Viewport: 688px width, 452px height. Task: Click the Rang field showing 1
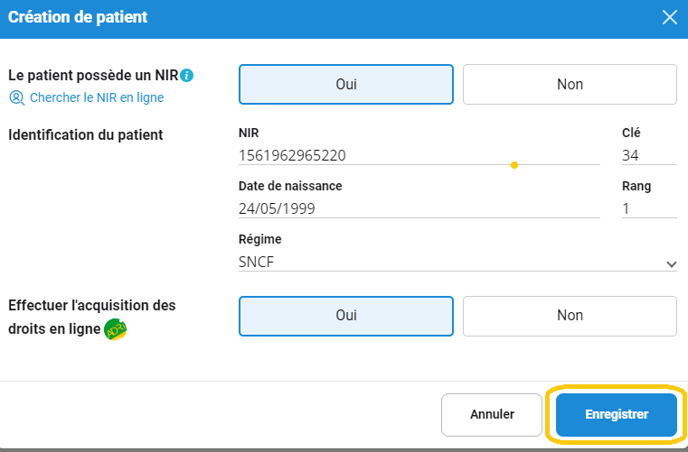tap(648, 209)
